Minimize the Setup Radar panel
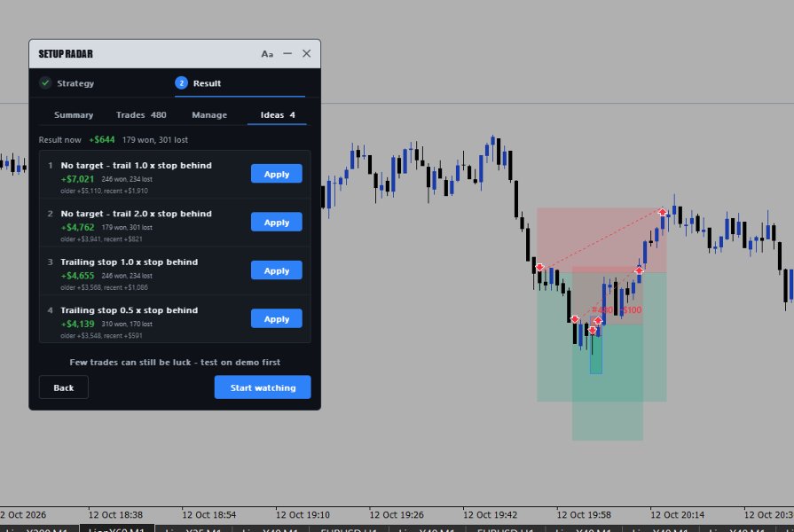Screen dimensions: 794x532 287,53
